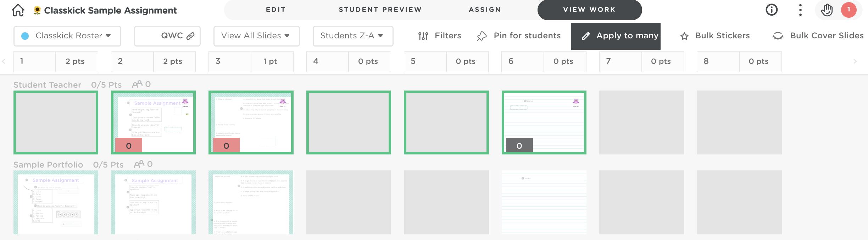Screen dimensions: 868x240
Task: Select the red 0 score on Student Teacher slide 2
Action: click(128, 145)
